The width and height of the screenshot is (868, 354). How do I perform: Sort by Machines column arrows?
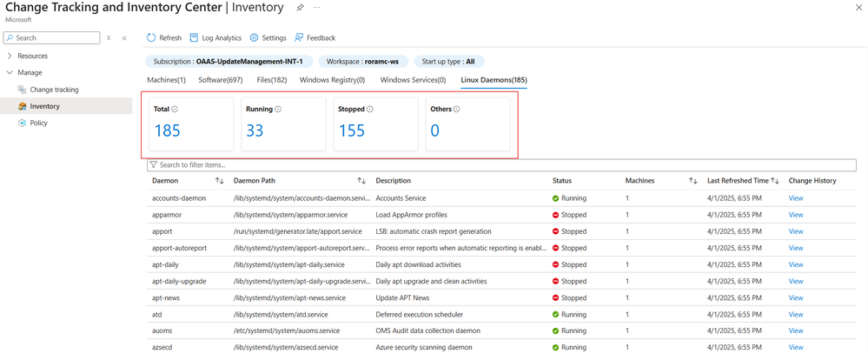click(x=692, y=181)
